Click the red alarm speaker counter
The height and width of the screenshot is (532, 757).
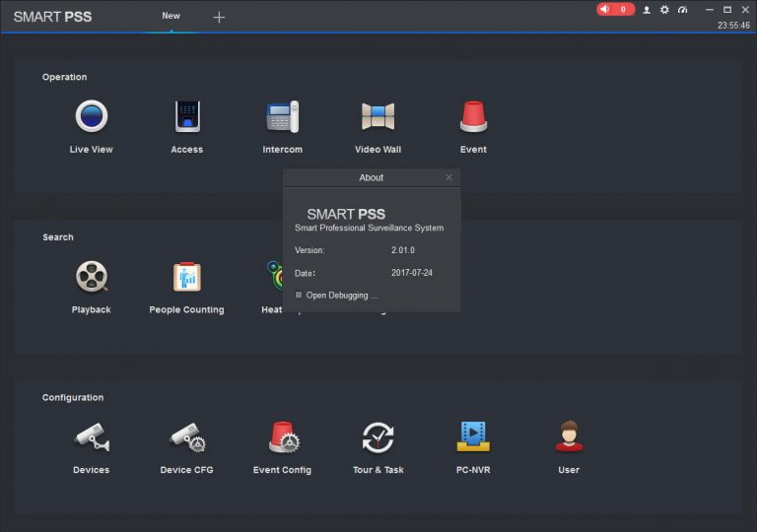pos(615,9)
